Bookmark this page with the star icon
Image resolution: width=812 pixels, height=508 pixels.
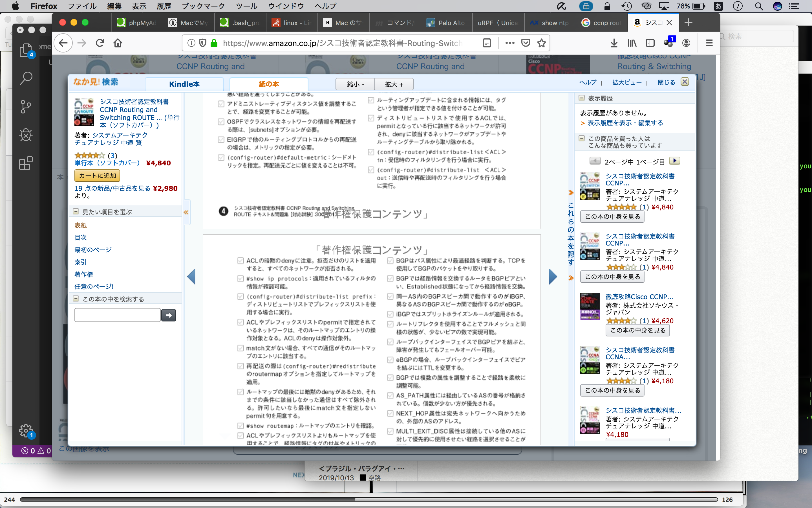tap(542, 43)
